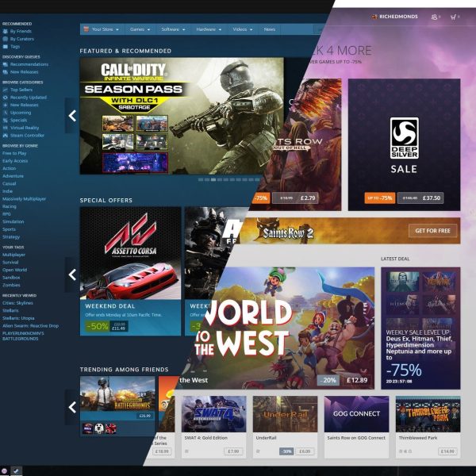The width and height of the screenshot is (476, 476).
Task: Open the Assetto Corsa weekend deal
Action: pos(131,271)
